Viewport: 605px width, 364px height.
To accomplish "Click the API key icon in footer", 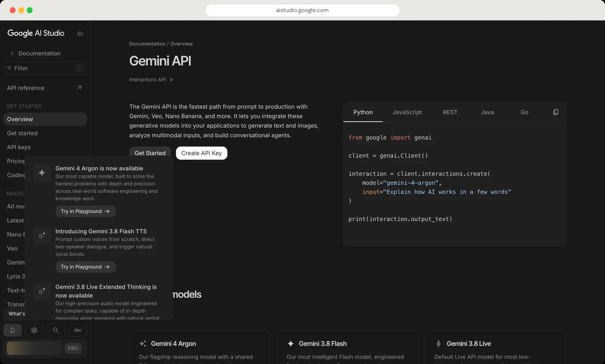I will [x=78, y=330].
